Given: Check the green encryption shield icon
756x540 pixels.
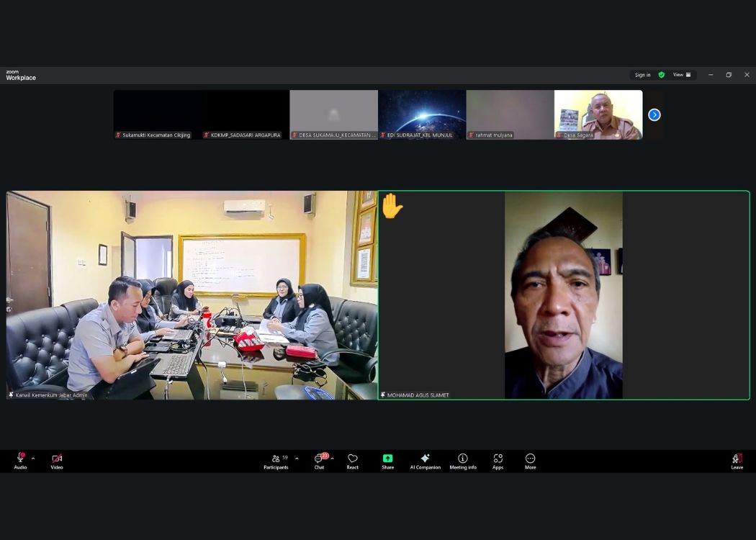Looking at the screenshot, I should [x=662, y=75].
